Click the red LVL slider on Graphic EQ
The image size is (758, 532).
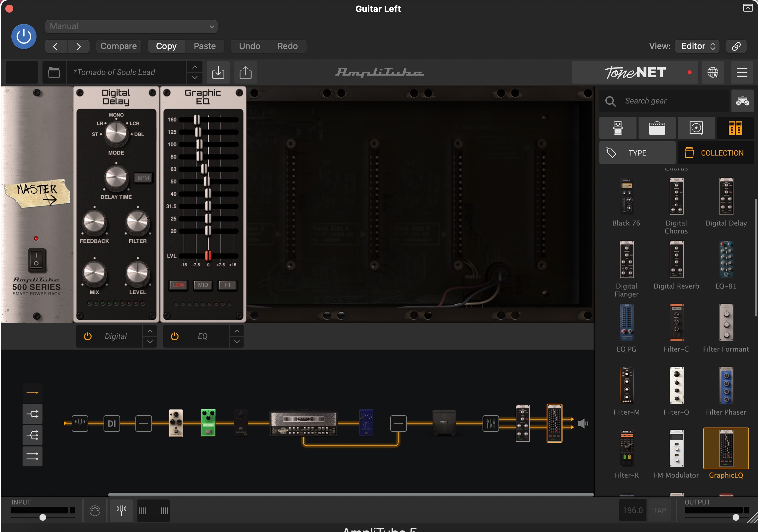coord(208,256)
